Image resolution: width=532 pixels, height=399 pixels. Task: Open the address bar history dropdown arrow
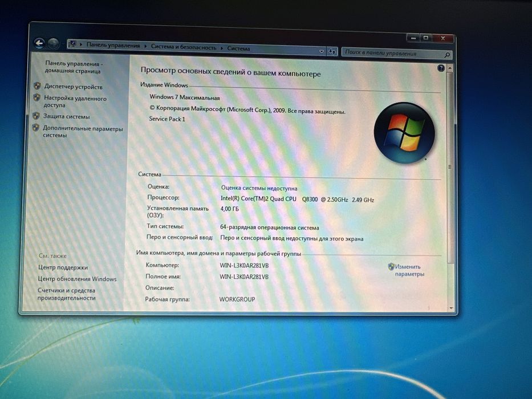(x=321, y=51)
